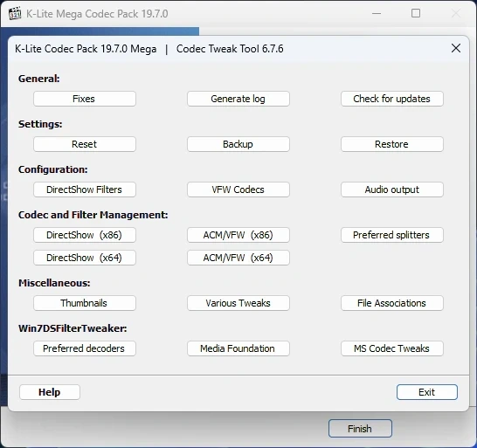Image resolution: width=477 pixels, height=448 pixels.
Task: Select Preferred splitters
Action: (391, 235)
